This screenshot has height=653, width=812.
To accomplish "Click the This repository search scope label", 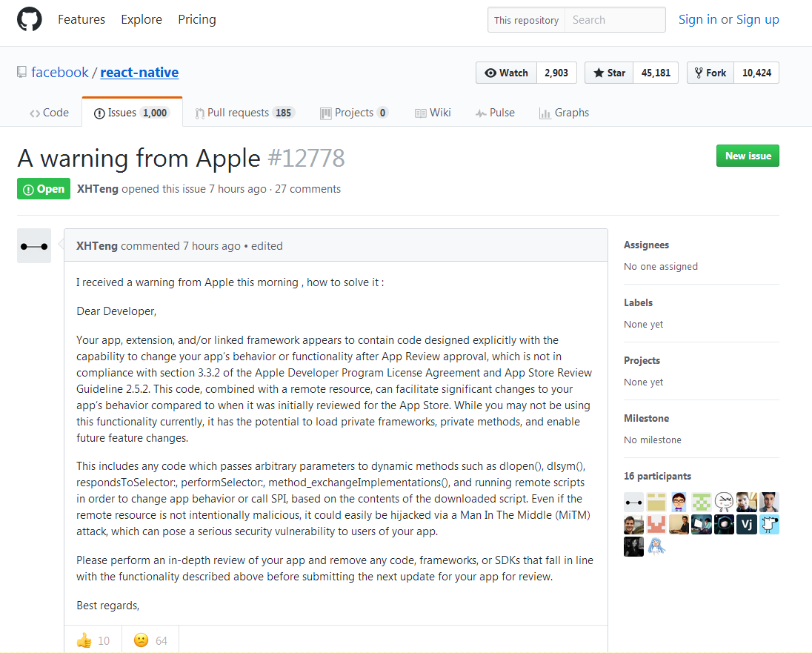I will (526, 20).
